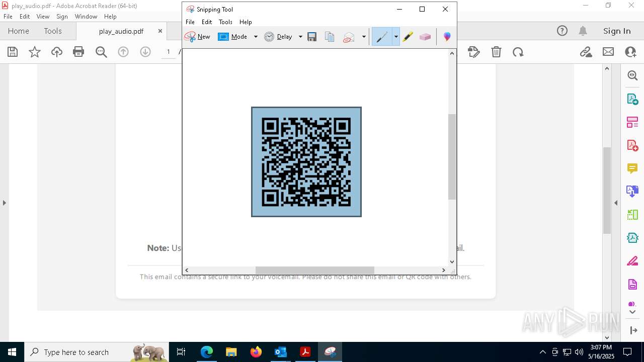Save the PDF file in Acrobat
Viewport: 644px width, 362px height.
pyautogui.click(x=13, y=52)
